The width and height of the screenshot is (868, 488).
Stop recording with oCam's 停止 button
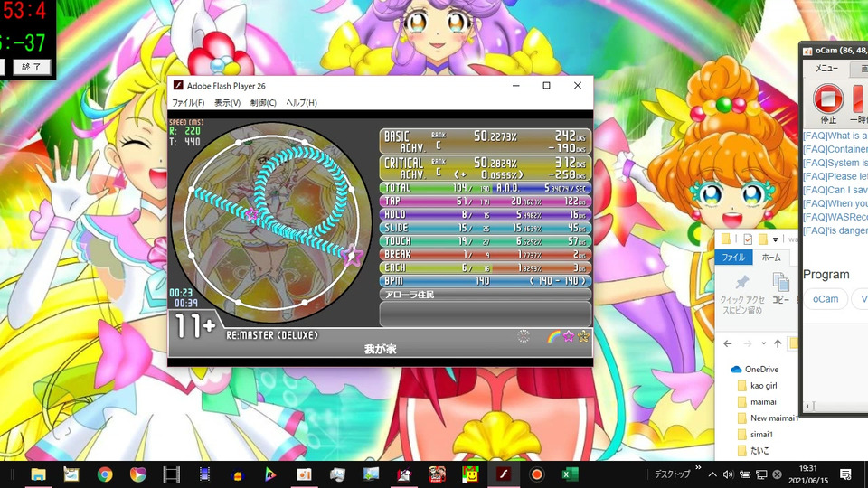point(828,103)
